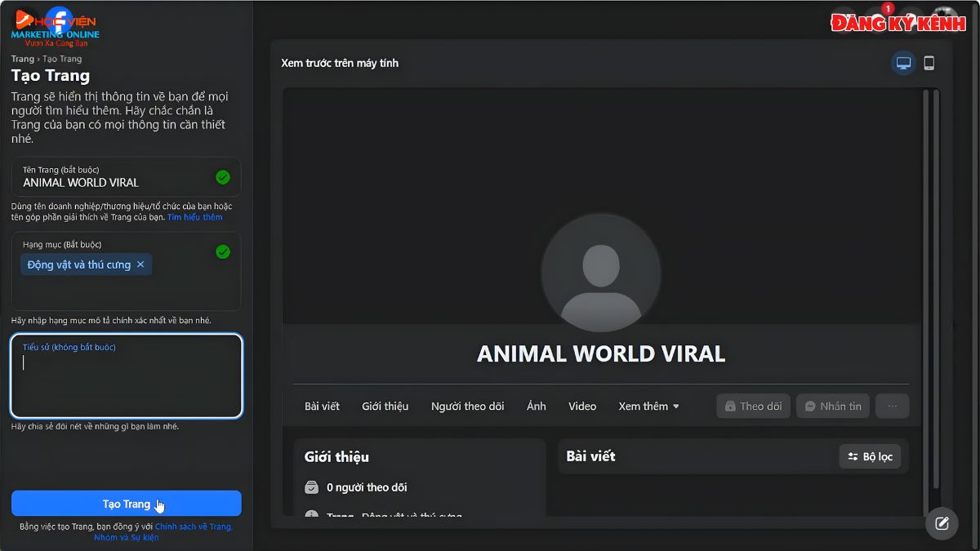
Task: Expand the Xem thêm dropdown
Action: point(649,406)
